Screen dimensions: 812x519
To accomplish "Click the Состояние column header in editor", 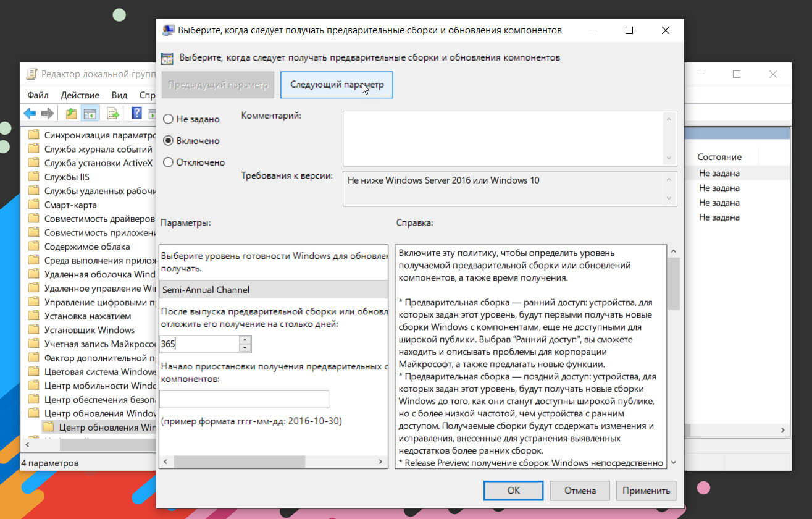I will (x=719, y=157).
